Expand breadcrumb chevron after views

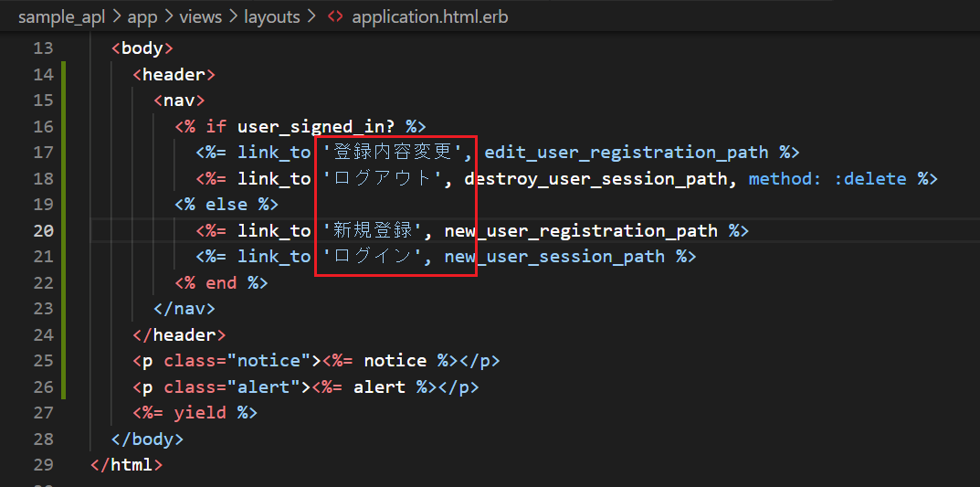click(233, 16)
